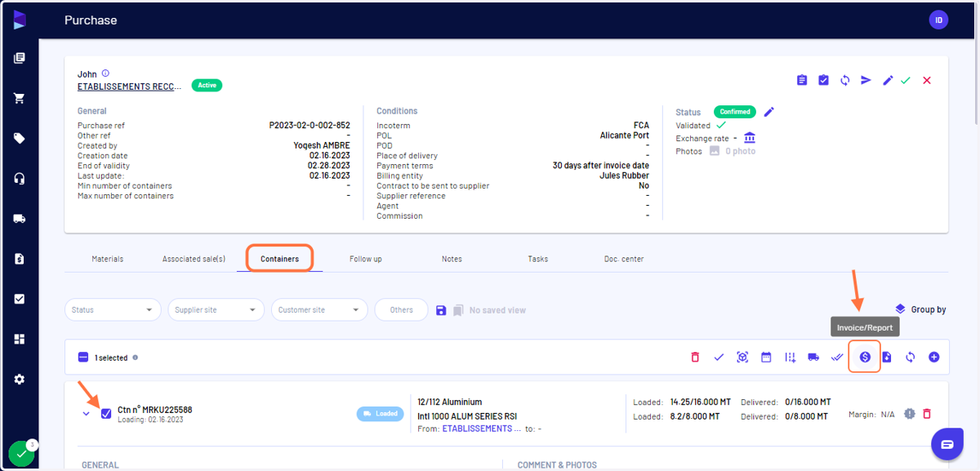Toggle the select-all checkbox beside 1 selected

pyautogui.click(x=83, y=358)
